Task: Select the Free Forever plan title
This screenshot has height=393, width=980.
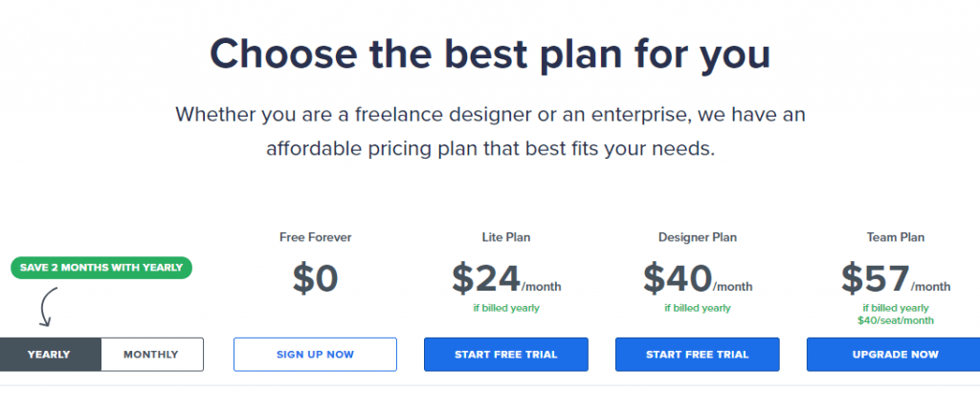Action: point(314,237)
